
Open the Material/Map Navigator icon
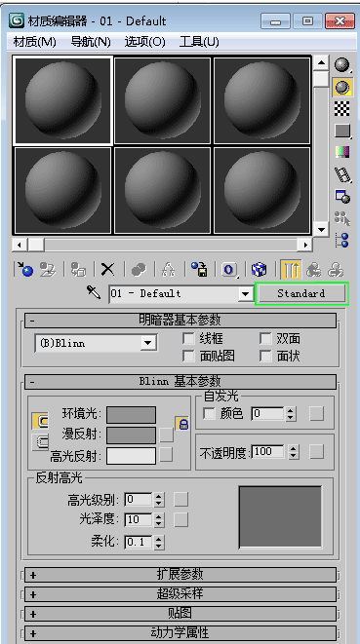point(341,240)
